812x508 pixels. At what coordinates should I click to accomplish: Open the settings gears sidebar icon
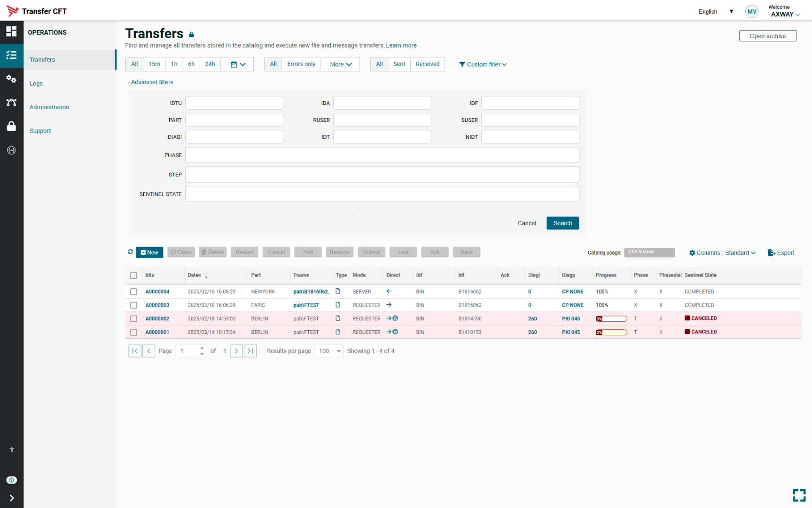click(11, 79)
